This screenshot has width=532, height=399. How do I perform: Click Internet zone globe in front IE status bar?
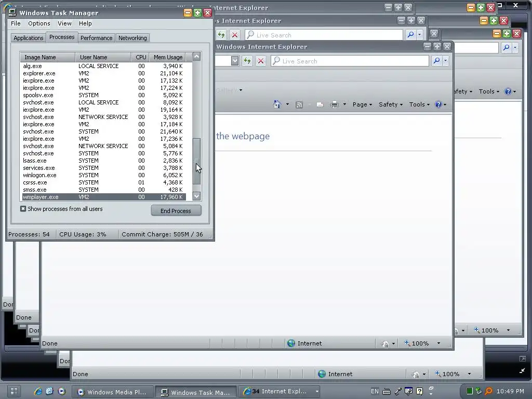[x=291, y=343]
